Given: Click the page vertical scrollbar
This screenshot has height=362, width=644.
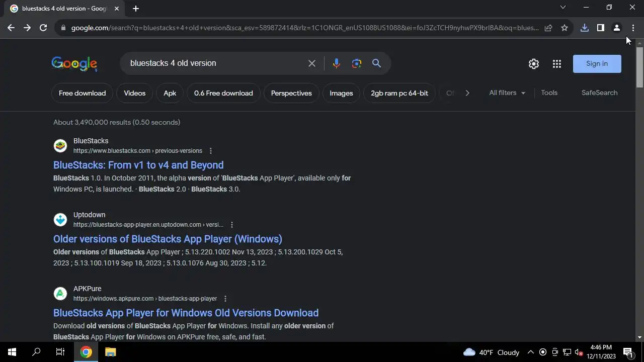Looking at the screenshot, I should coord(639,68).
